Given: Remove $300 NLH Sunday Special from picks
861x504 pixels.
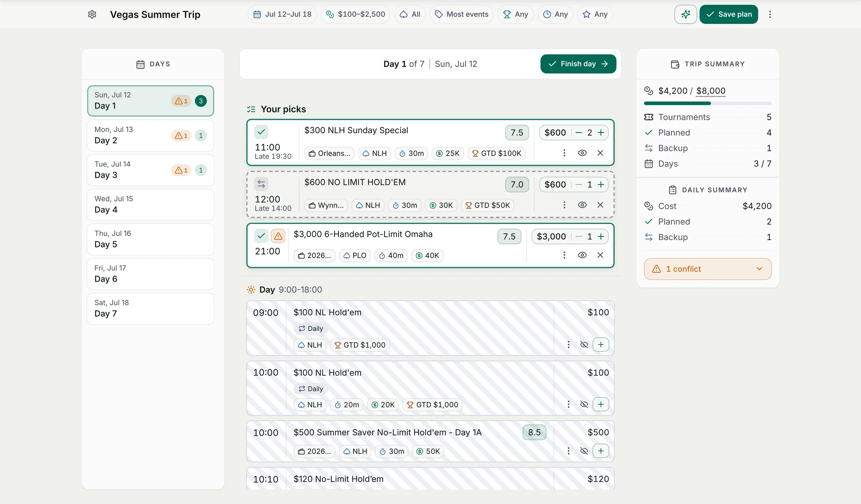Looking at the screenshot, I should point(600,153).
